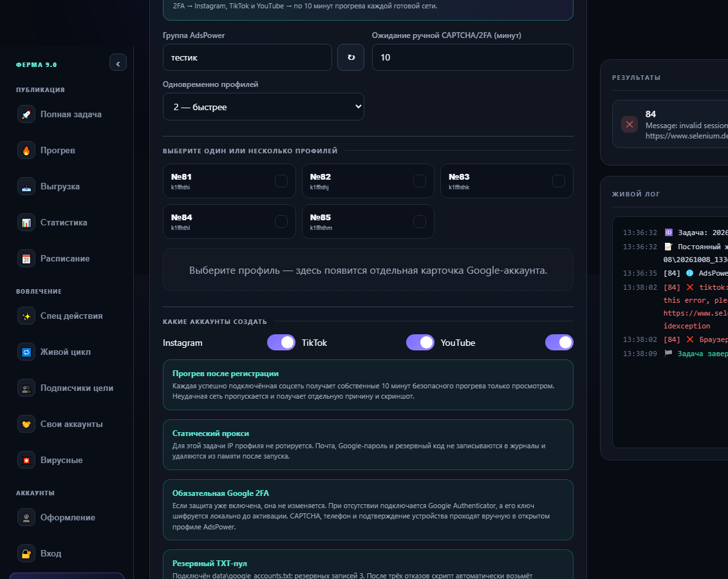This screenshot has height=579, width=728.
Task: Collapse the sidebar with the chevron button
Action: point(118,62)
